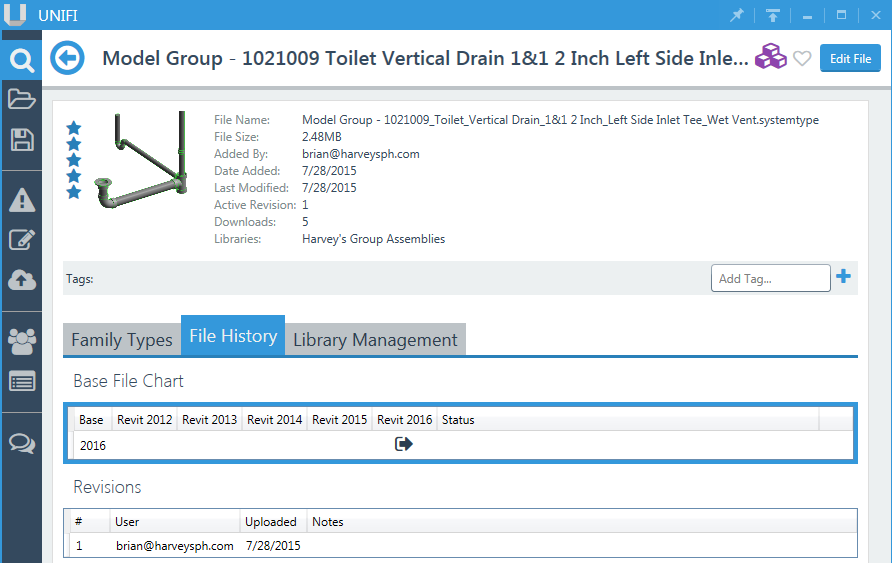Click the bottom rating star

(73, 192)
